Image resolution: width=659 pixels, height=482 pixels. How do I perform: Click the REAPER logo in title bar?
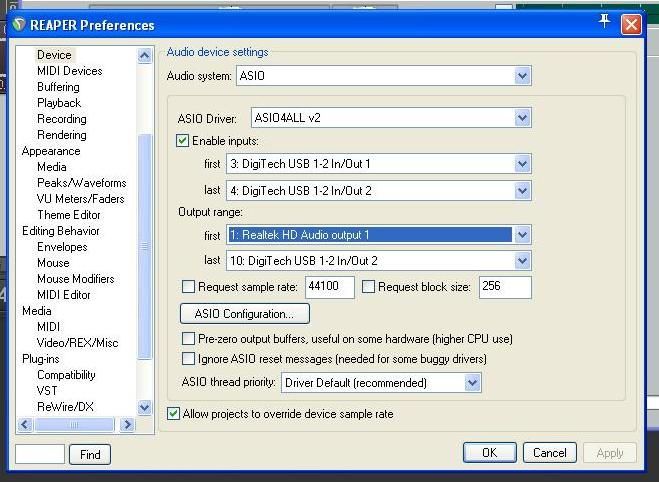(19, 24)
